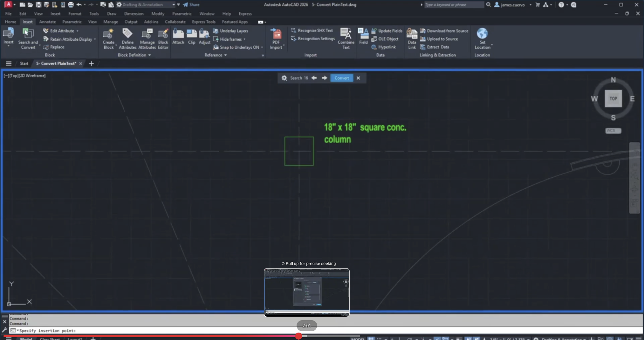Click the Attach reference icon

click(x=178, y=35)
